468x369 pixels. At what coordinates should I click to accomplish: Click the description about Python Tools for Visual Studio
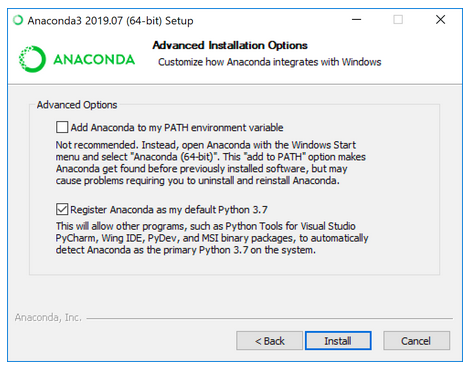coord(212,238)
